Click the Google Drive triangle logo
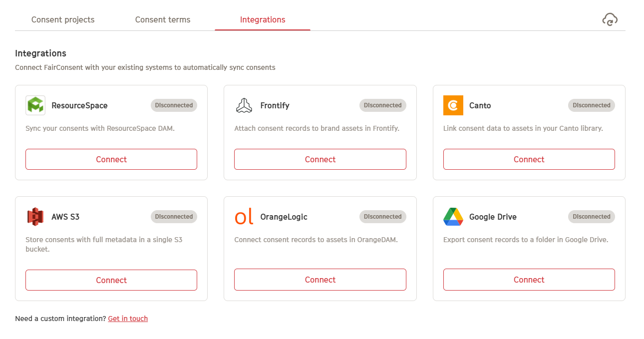This screenshot has height=339, width=644. tap(453, 217)
